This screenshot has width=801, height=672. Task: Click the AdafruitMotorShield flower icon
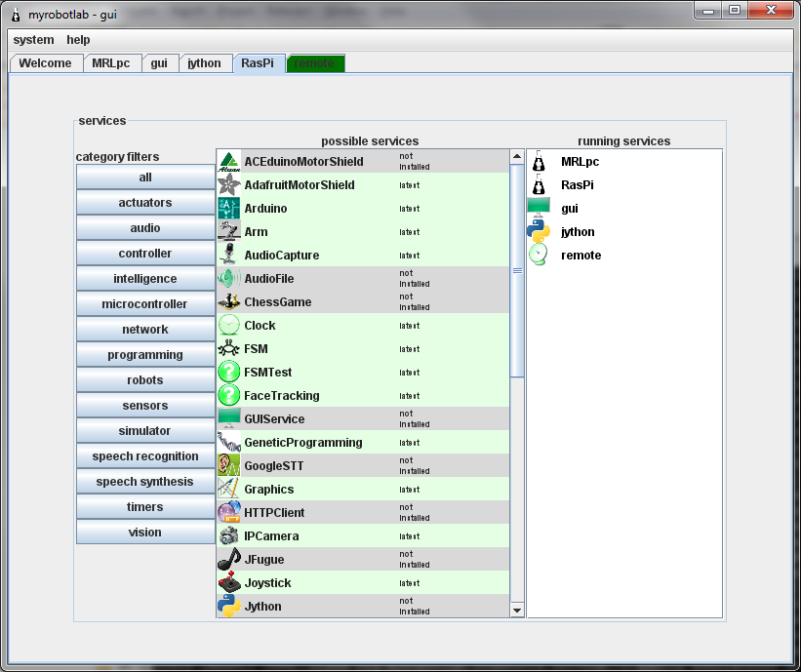click(229, 185)
